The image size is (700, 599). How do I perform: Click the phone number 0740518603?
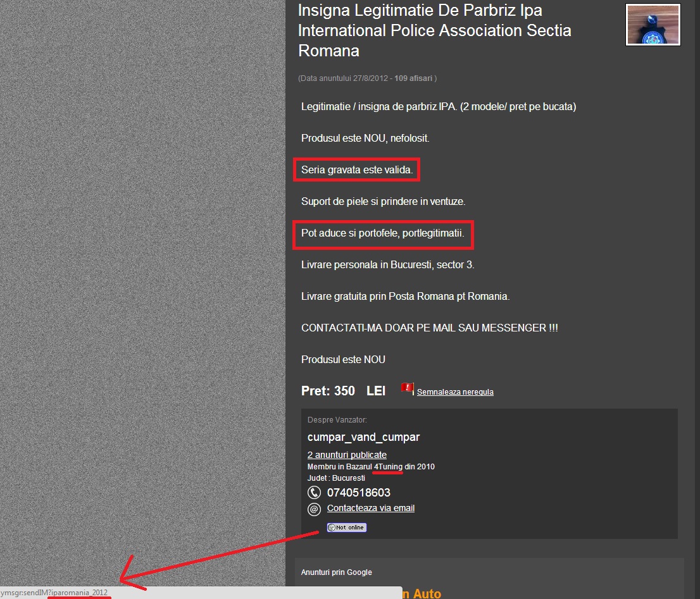[x=358, y=493]
